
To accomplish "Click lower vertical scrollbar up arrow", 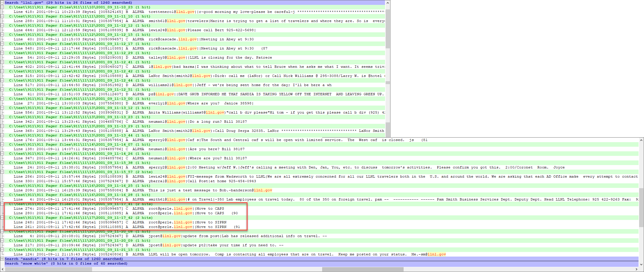I will (641, 140).
